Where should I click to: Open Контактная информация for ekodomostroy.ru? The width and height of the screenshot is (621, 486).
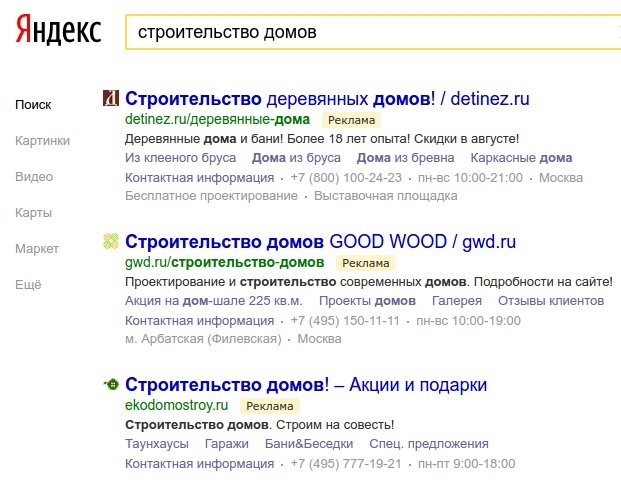tap(200, 464)
